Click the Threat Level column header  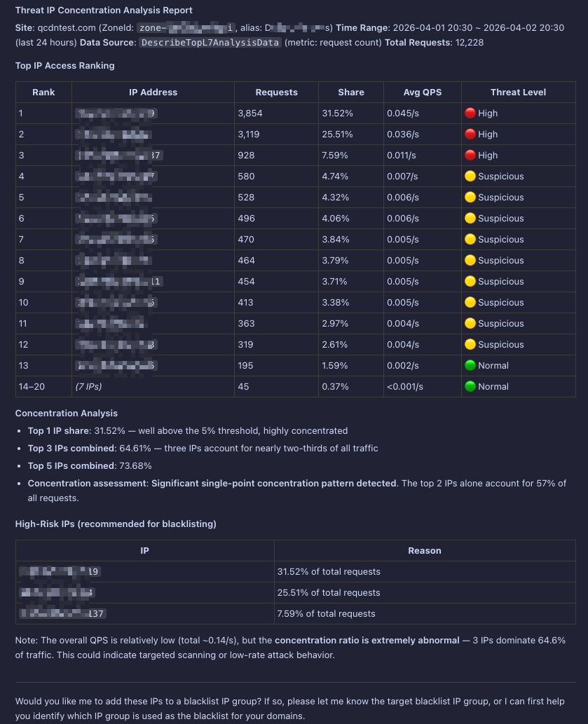click(x=518, y=92)
